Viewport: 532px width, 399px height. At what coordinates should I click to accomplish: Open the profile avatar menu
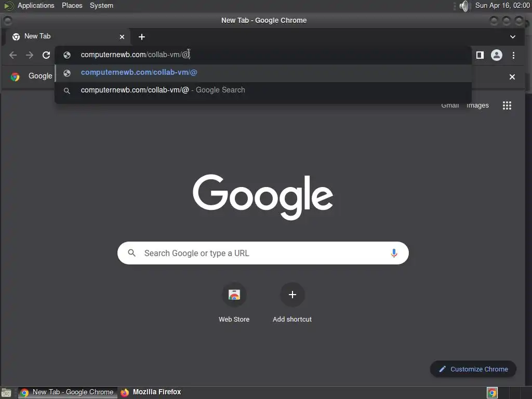click(x=496, y=55)
